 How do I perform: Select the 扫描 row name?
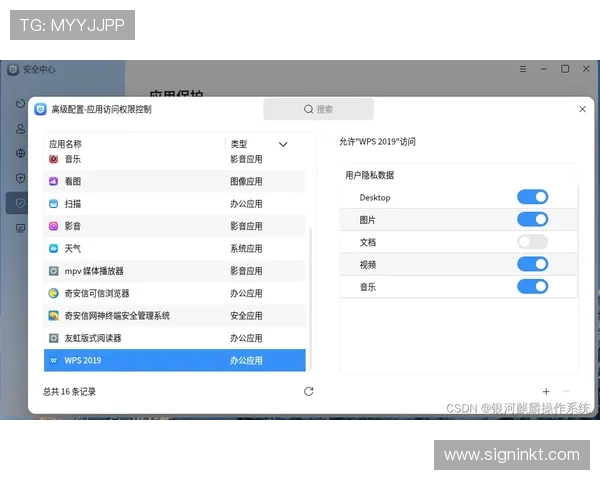73,204
